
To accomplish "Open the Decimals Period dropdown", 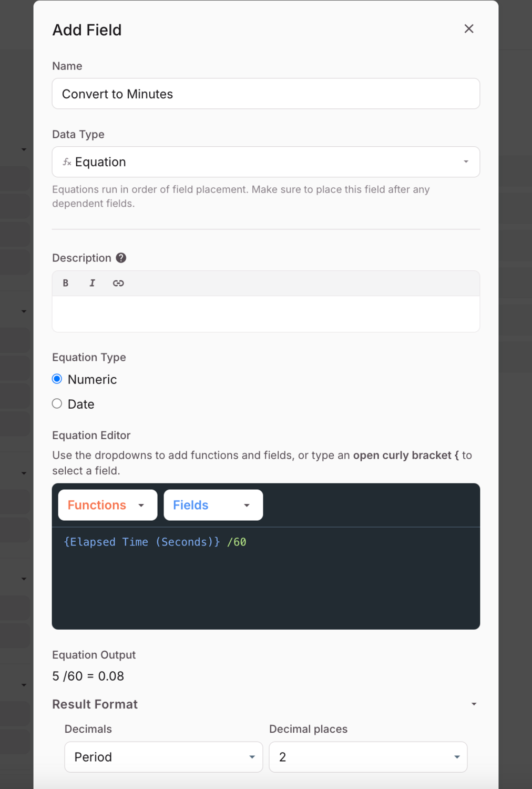I will click(163, 757).
